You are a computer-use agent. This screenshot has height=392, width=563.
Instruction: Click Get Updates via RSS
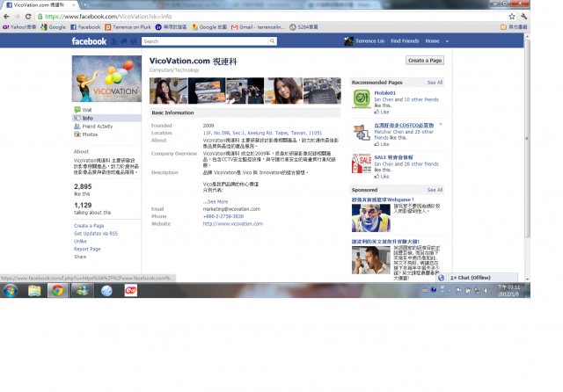point(96,234)
